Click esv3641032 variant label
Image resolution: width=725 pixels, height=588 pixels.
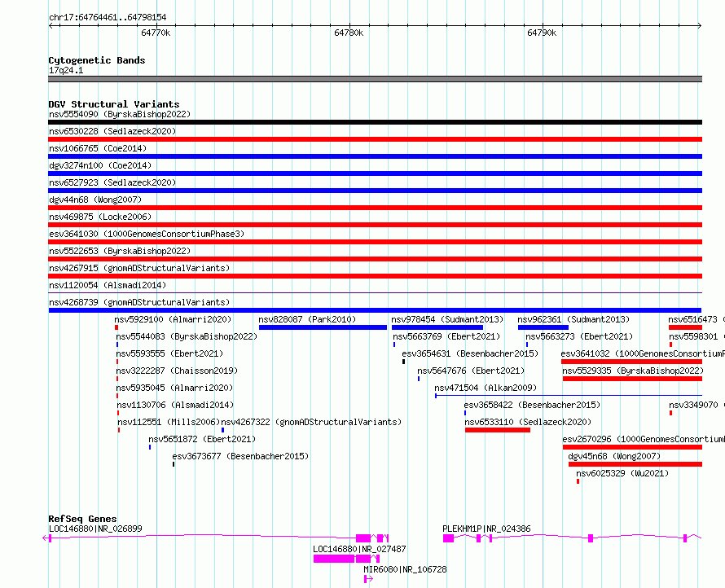(643, 353)
